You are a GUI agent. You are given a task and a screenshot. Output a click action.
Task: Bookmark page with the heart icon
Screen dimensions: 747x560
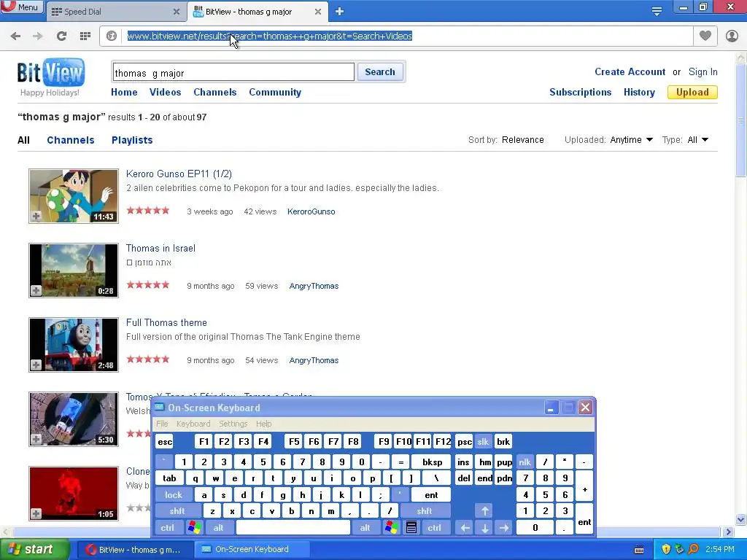pos(705,36)
